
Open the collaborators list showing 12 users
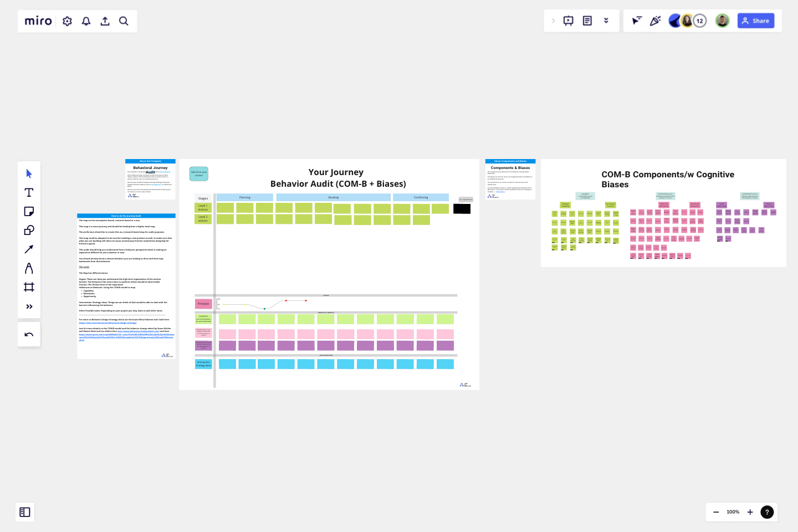pos(700,21)
